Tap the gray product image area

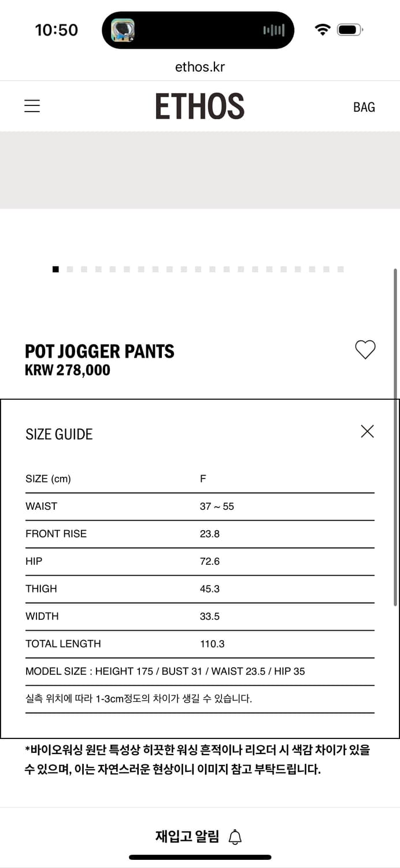point(200,170)
